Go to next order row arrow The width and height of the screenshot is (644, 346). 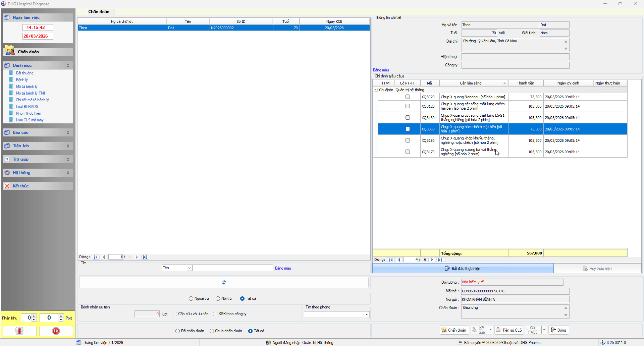(x=432, y=260)
